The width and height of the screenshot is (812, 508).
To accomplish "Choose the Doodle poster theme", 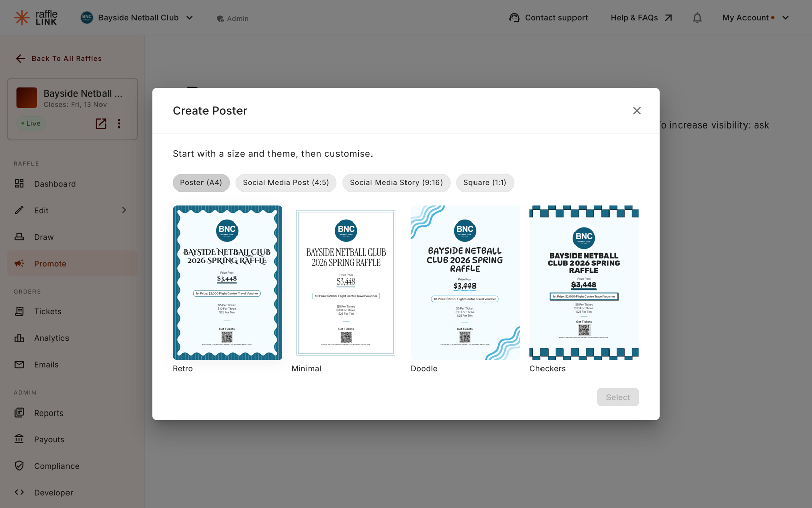I will tap(465, 283).
